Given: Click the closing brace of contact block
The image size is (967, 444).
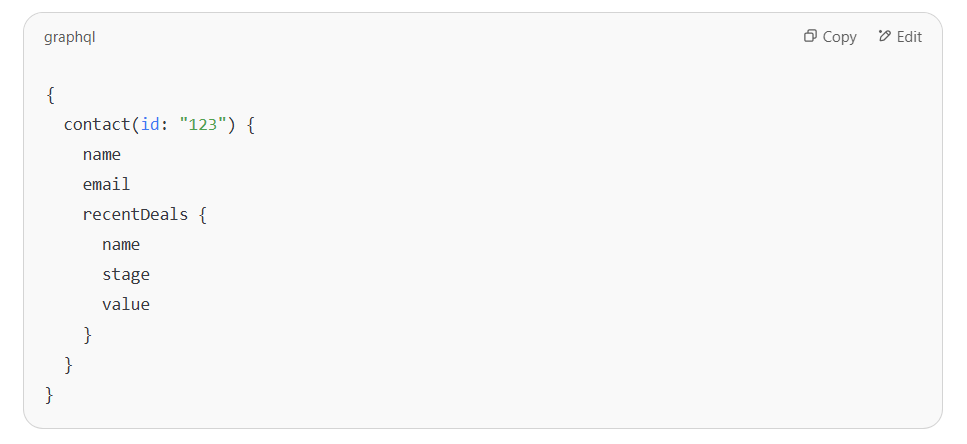Looking at the screenshot, I should [68, 365].
